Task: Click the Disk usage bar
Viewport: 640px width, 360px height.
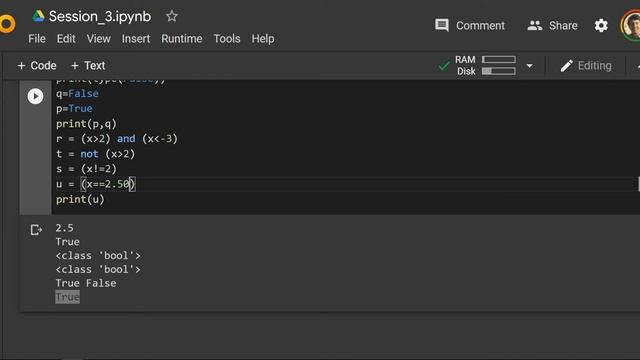Action: [x=499, y=71]
